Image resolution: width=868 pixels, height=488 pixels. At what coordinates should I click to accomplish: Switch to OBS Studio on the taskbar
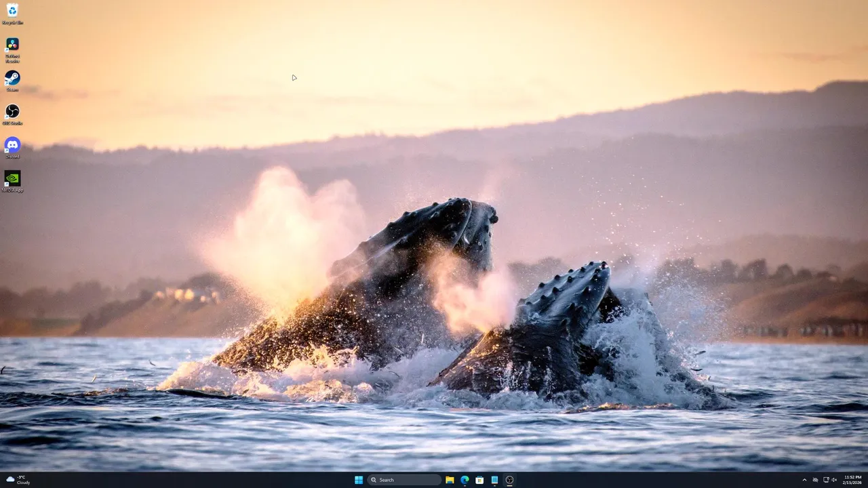pos(509,480)
